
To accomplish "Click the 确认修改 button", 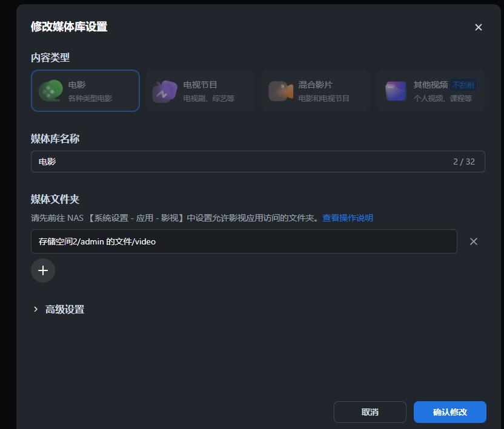I will tap(449, 412).
